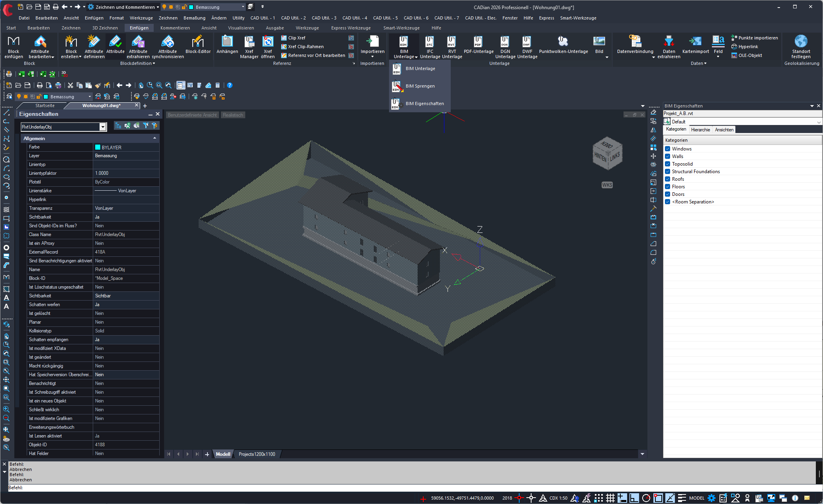Switch to the Hierarchie tab
This screenshot has width=823, height=504.
[x=700, y=130]
